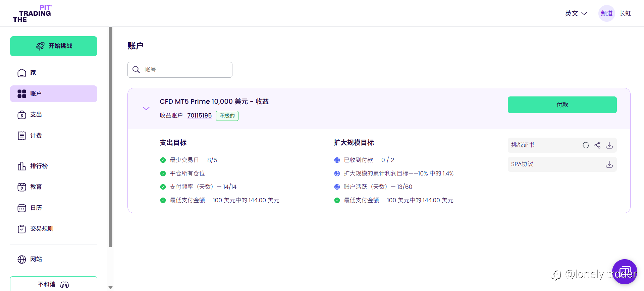Click the 教育 play-video icon

click(22, 187)
